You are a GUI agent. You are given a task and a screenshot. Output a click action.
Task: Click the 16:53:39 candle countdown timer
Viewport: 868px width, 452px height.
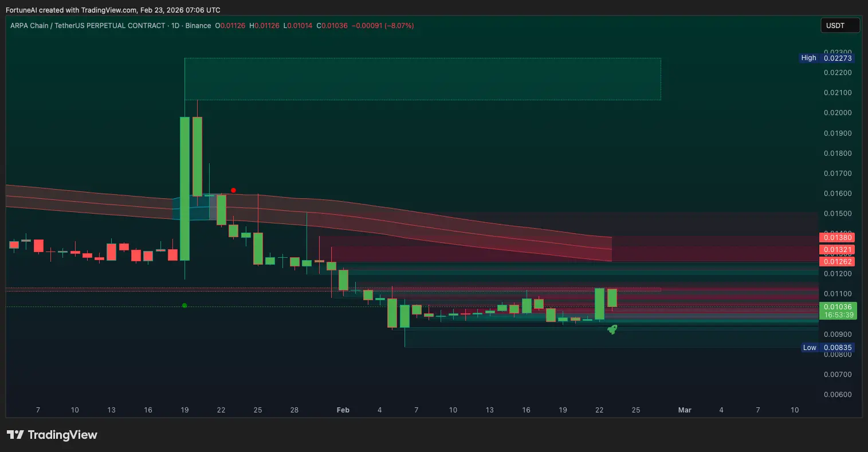[838, 315]
